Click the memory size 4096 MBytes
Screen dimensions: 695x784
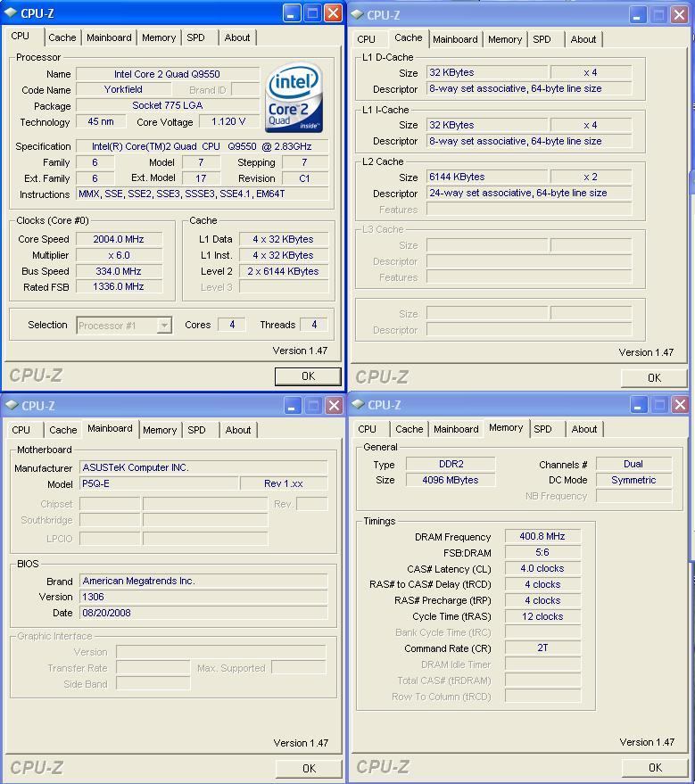click(x=451, y=480)
